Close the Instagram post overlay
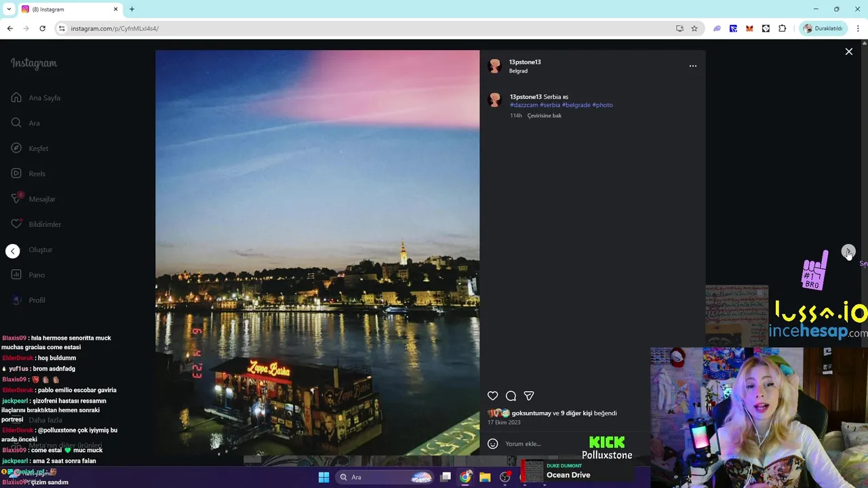The height and width of the screenshot is (488, 868). click(848, 52)
